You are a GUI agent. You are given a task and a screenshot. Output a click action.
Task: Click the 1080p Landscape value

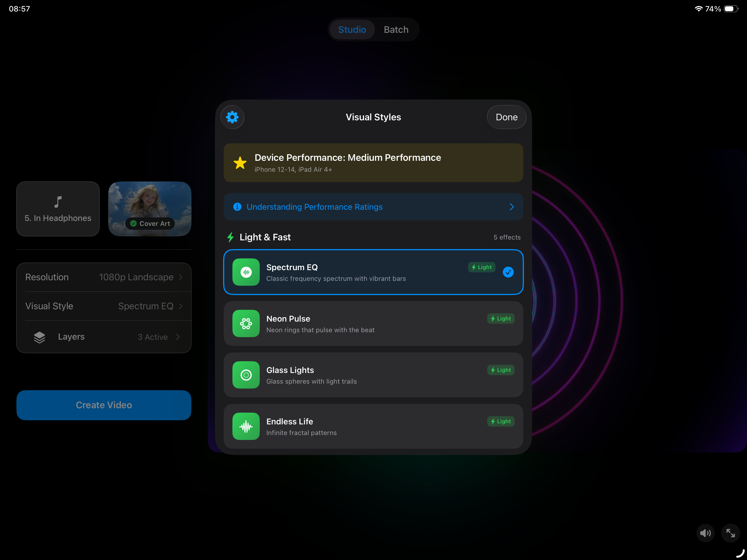click(x=136, y=277)
